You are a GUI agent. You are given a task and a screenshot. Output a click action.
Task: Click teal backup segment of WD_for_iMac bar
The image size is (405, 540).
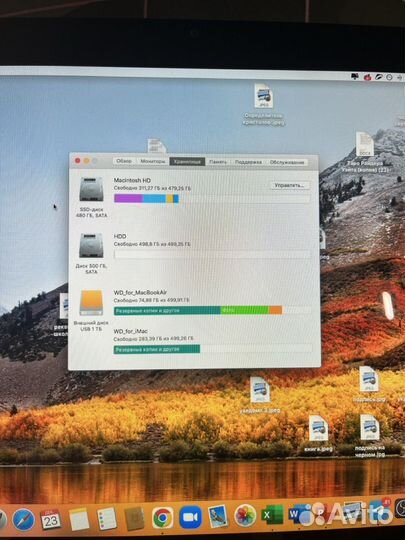157,349
